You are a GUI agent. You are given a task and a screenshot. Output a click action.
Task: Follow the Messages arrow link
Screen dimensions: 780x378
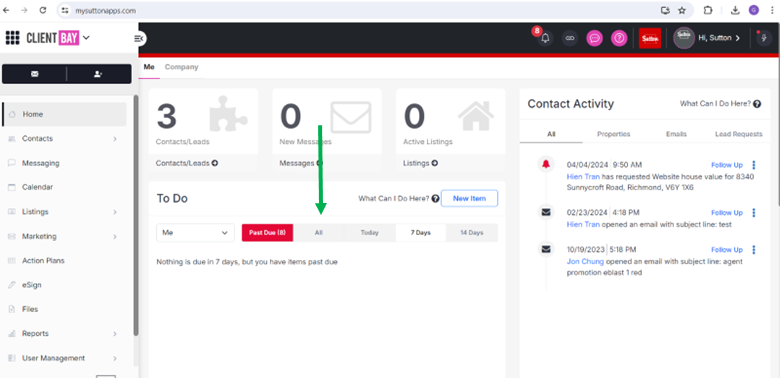pyautogui.click(x=301, y=163)
